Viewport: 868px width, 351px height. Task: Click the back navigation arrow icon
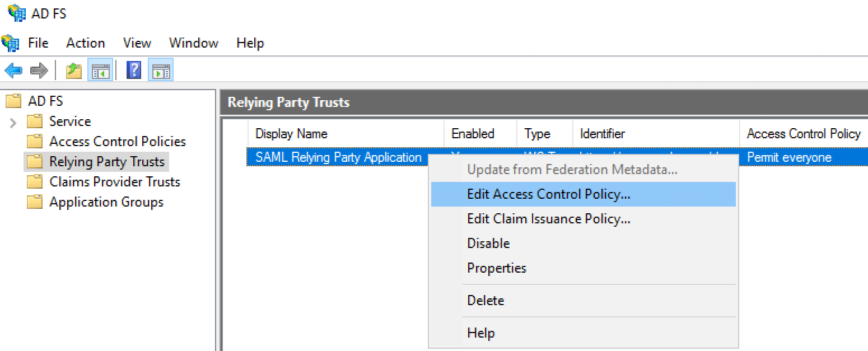13,71
